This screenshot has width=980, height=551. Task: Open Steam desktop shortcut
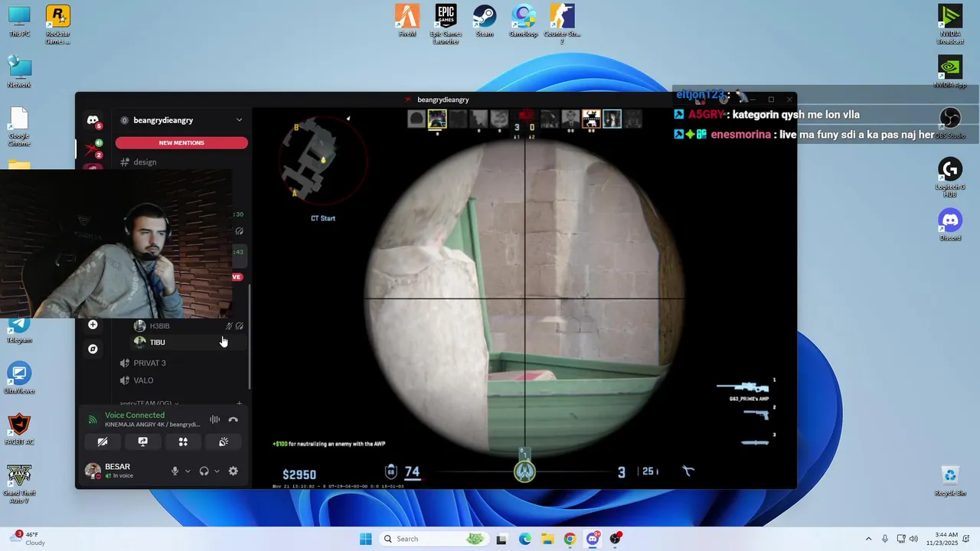485,21
